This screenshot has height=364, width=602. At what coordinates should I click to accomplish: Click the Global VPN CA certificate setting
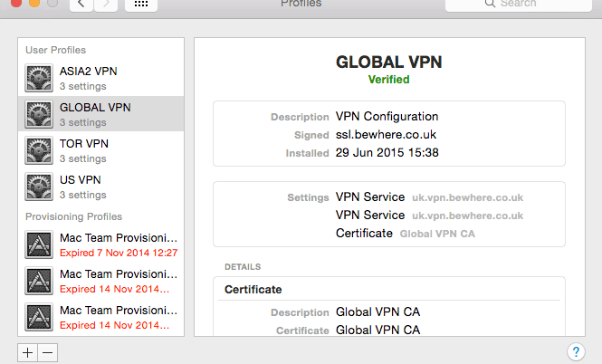coord(437,234)
